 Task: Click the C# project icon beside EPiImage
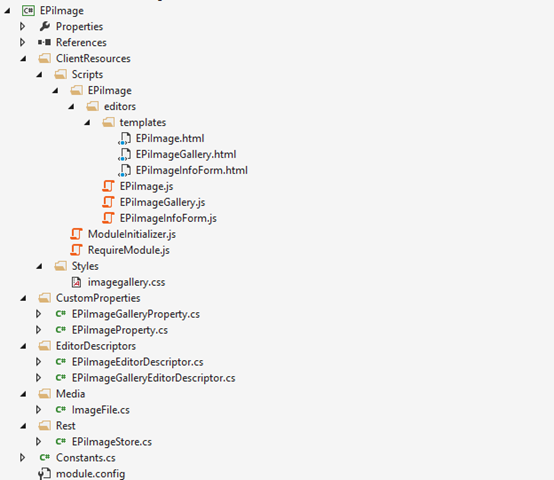[28, 11]
